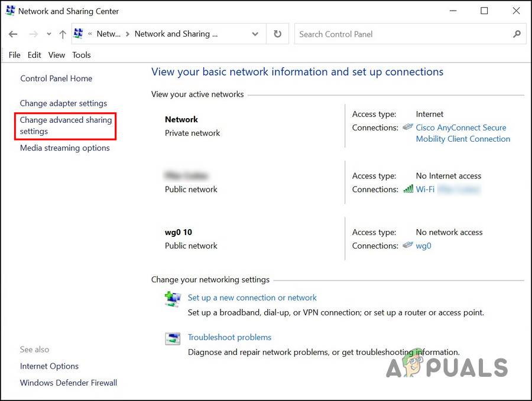Open the recent locations chevron beside forward arrow
532x401 pixels.
48,34
